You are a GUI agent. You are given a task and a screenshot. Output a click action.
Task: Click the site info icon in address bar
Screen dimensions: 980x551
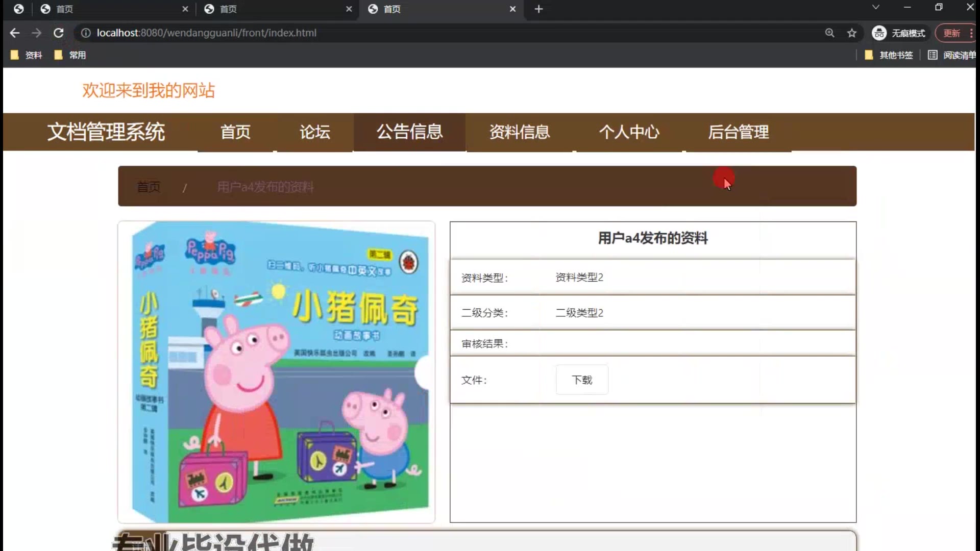(86, 33)
